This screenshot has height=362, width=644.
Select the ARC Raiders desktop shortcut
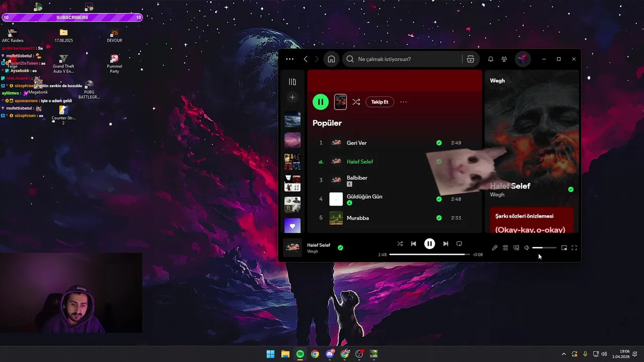[13, 35]
